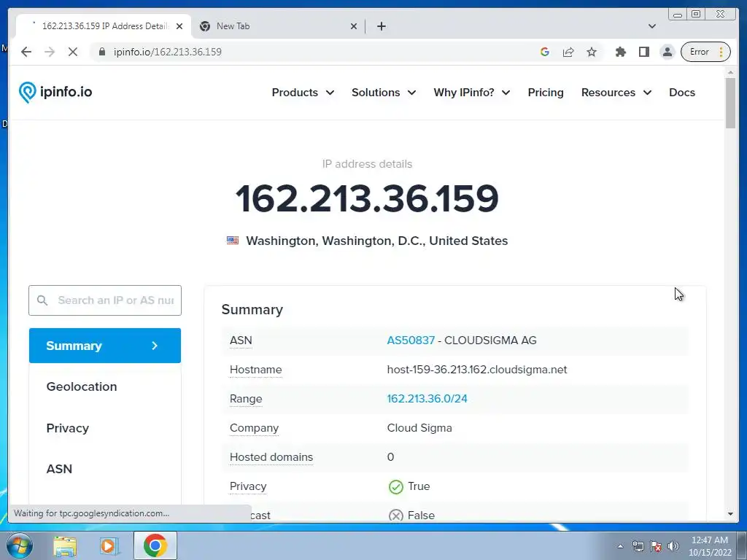The image size is (747, 560).
Task: Click the host-159-36.213.162.cloudsigma.net hostname
Action: pyautogui.click(x=477, y=370)
